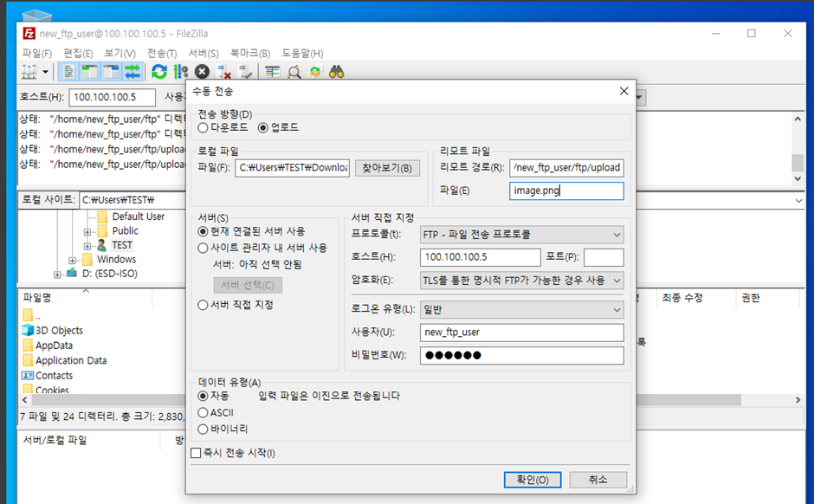This screenshot has width=814, height=504.
Task: Click the 찾아보기(B) browse button
Action: 387,168
